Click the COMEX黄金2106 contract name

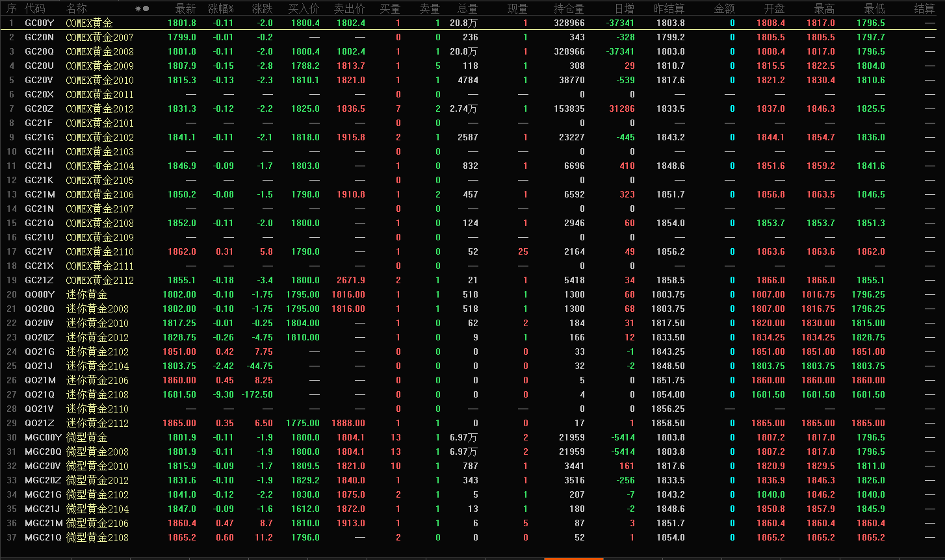pos(99,194)
